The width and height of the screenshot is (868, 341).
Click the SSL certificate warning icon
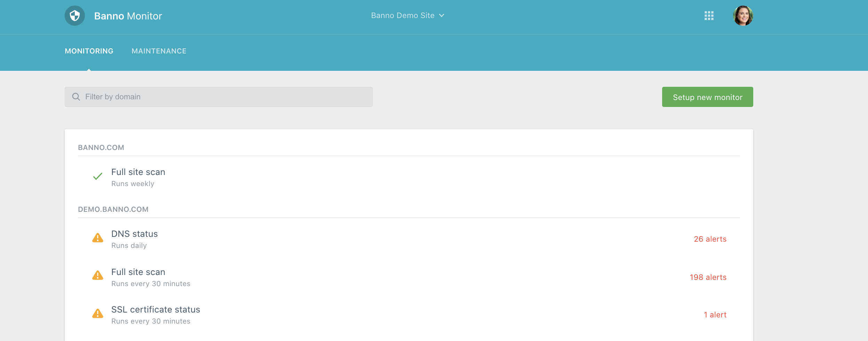[x=98, y=314]
